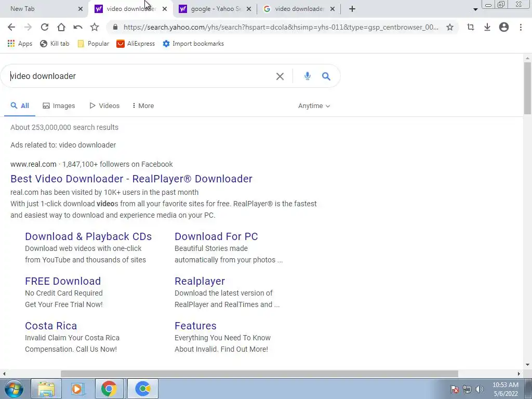Open Cent Browser taskbar button
Image resolution: width=532 pixels, height=399 pixels.
(143, 389)
